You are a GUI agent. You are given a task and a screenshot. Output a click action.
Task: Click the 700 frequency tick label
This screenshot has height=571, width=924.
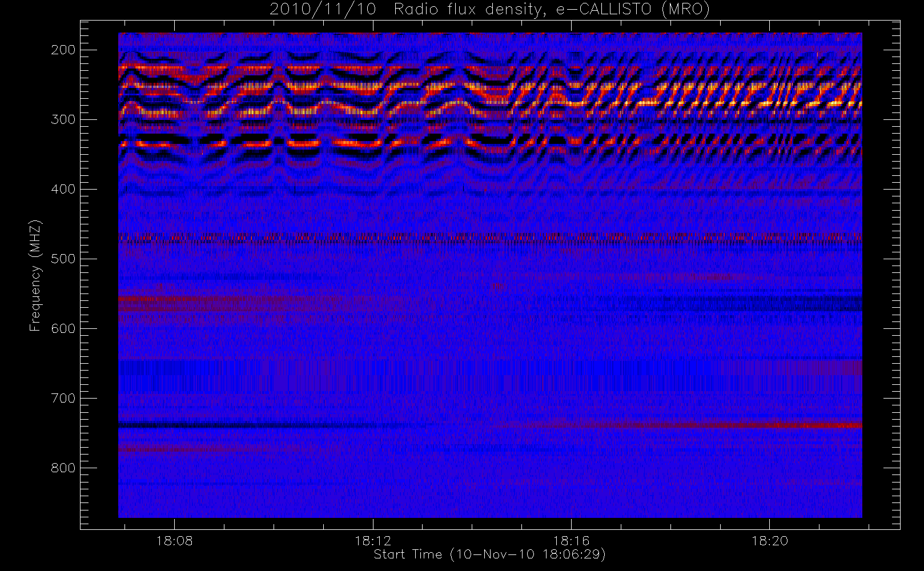63,398
